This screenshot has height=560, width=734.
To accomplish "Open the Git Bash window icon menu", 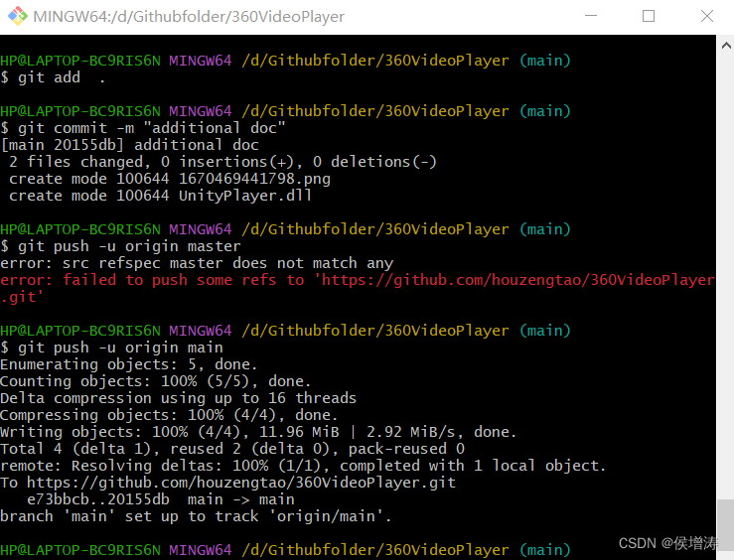I will 17,16.
